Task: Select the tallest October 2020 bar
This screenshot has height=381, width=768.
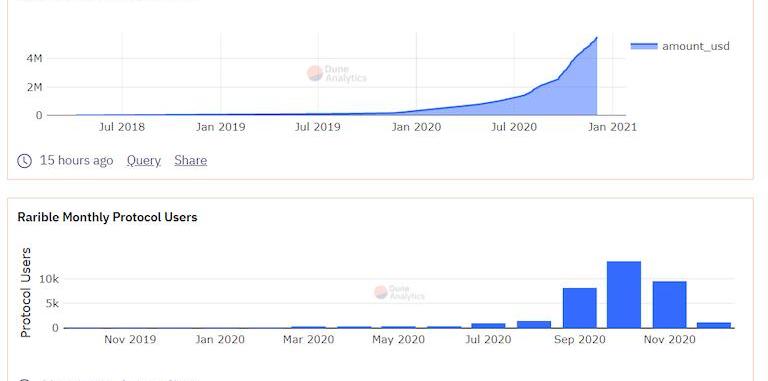Action: pos(624,294)
